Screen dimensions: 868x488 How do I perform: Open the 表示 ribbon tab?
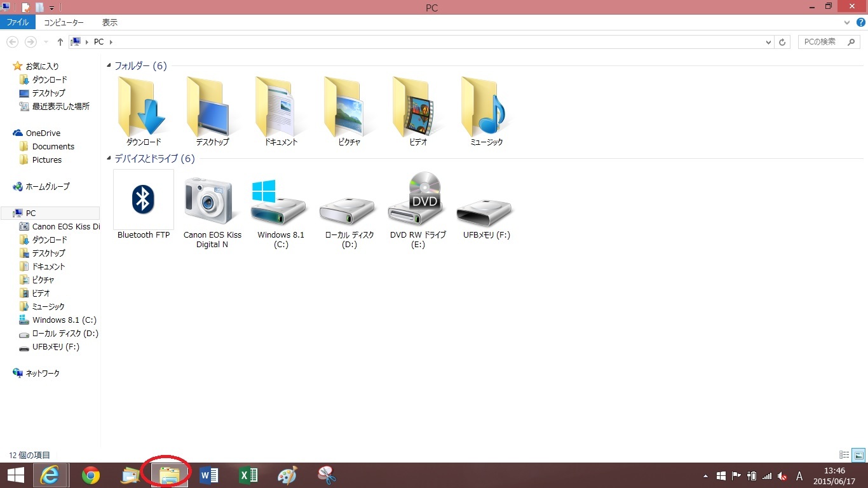pyautogui.click(x=110, y=22)
